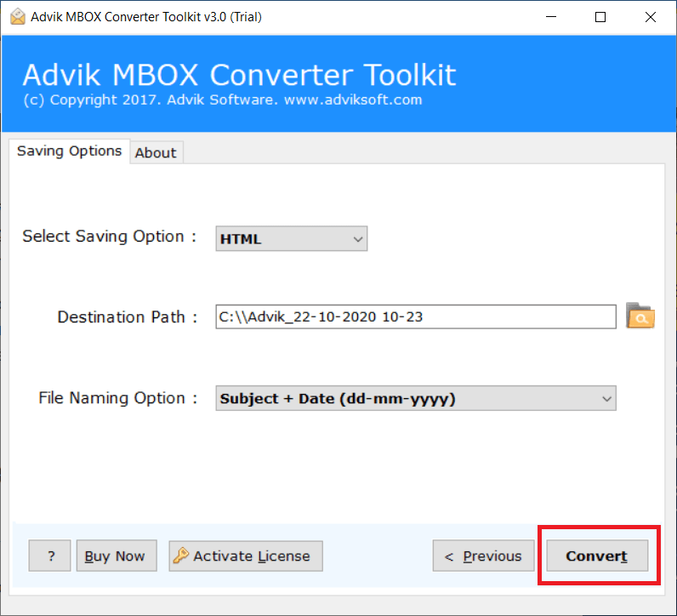
Task: Close the Advik MBOX Converter window
Action: tap(651, 17)
